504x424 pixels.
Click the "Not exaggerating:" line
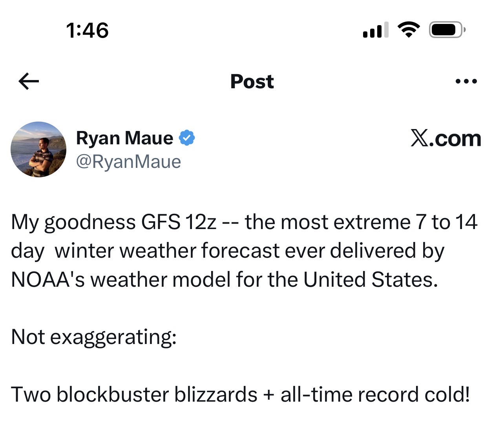(94, 337)
